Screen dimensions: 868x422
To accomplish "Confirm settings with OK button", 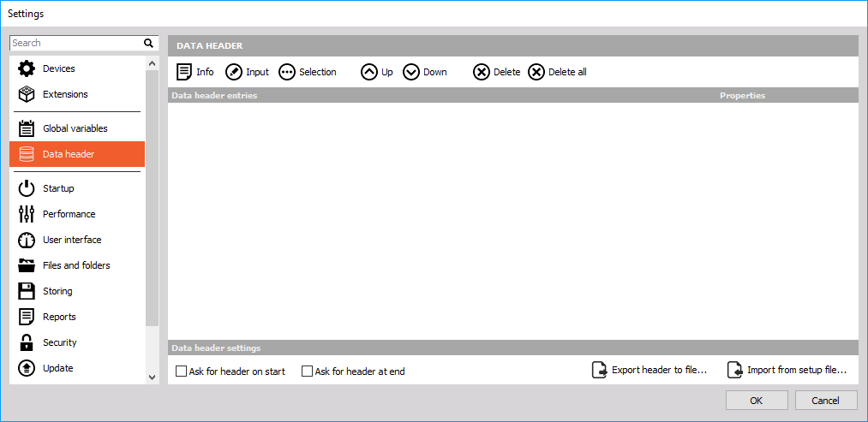I will 757,401.
